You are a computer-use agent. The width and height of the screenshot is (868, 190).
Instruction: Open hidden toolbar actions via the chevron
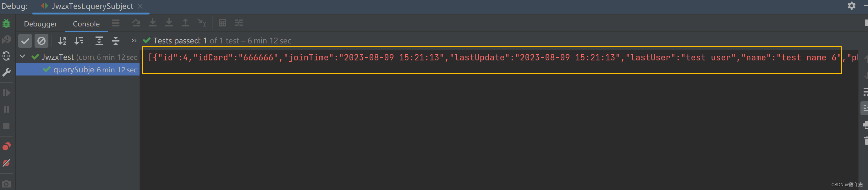(134, 41)
